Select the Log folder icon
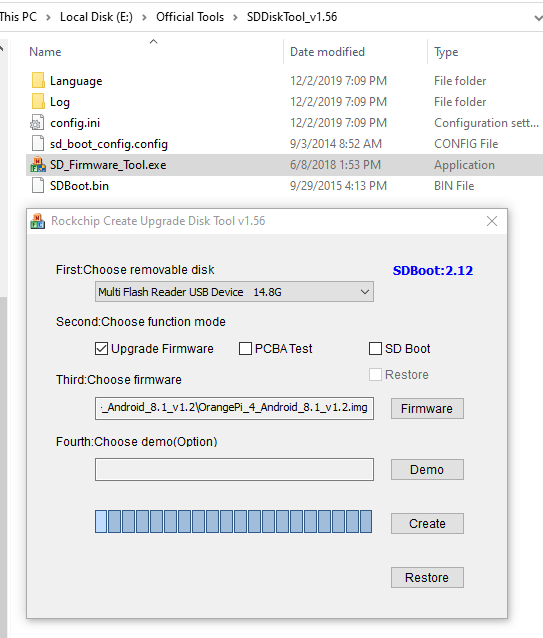The image size is (543, 638). [38, 102]
